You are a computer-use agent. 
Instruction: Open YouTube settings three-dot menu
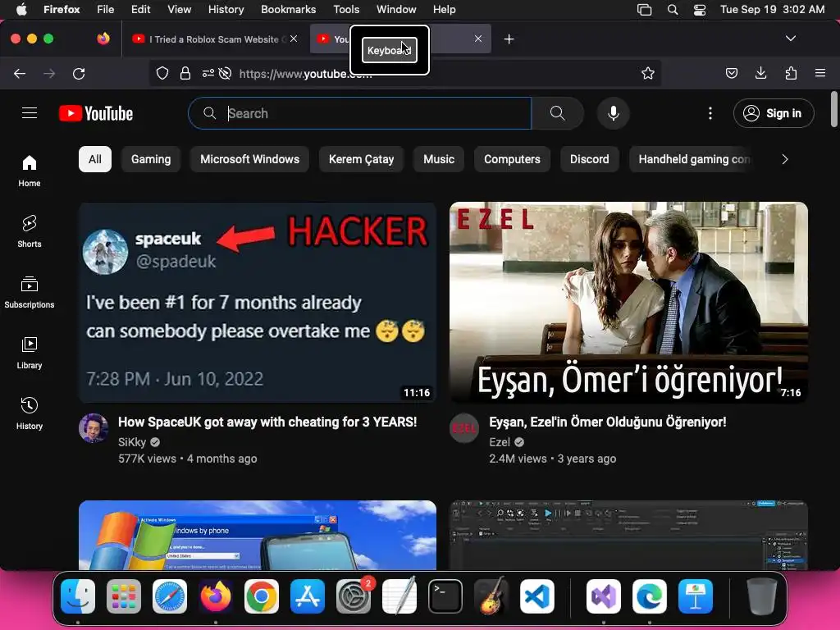(x=710, y=113)
